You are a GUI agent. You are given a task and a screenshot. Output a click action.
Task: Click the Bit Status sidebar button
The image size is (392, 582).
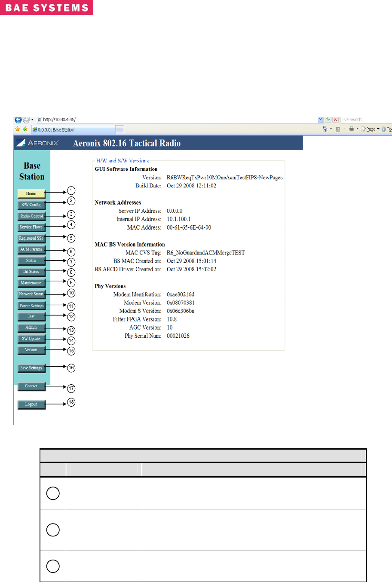pos(31,272)
